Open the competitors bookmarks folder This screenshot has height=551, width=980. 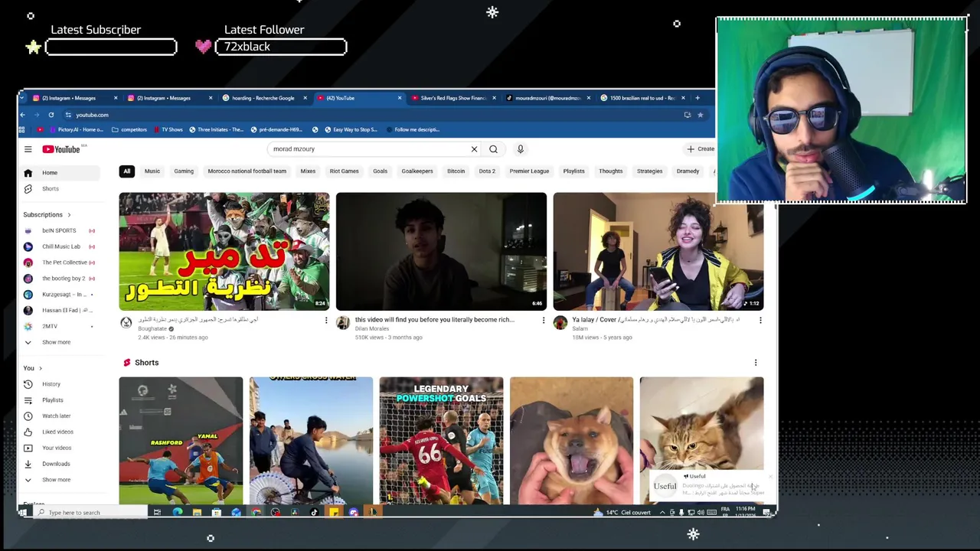pos(129,129)
